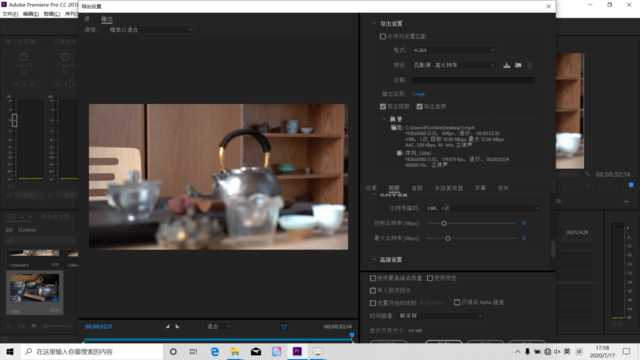Viewport: 640px width, 360px height.
Task: Click the taskbar app right of Premiere
Action: (x=318, y=351)
